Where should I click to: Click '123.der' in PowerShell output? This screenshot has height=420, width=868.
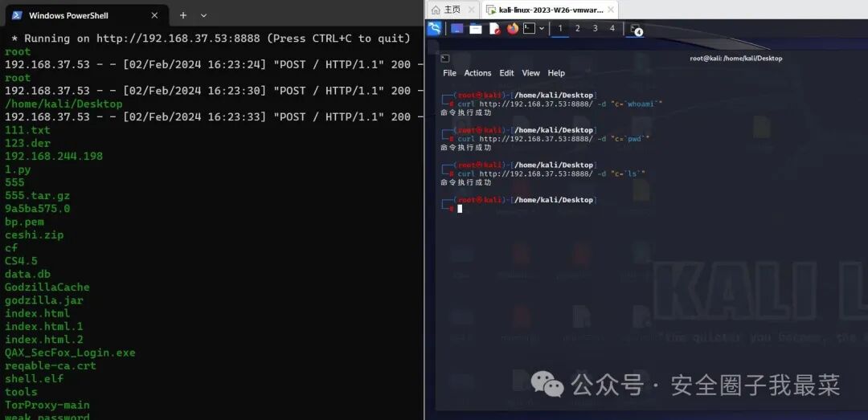click(27, 143)
